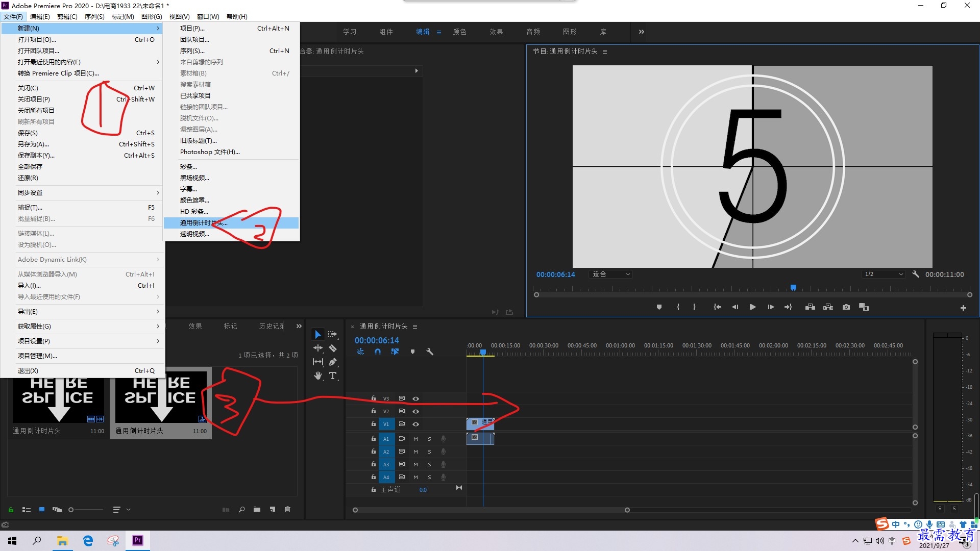Hide track V2 with eye icon
This screenshot has width=980, height=551.
point(415,411)
